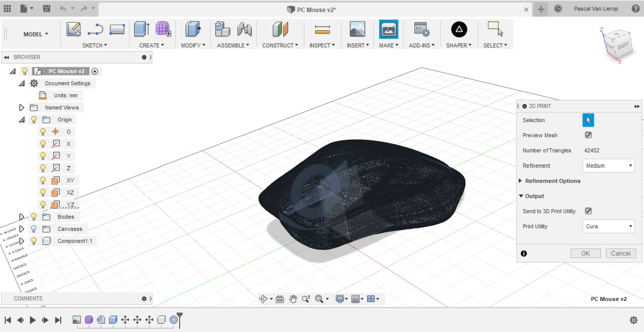Click the Create Sketch icon
644x332 pixels.
click(x=74, y=29)
